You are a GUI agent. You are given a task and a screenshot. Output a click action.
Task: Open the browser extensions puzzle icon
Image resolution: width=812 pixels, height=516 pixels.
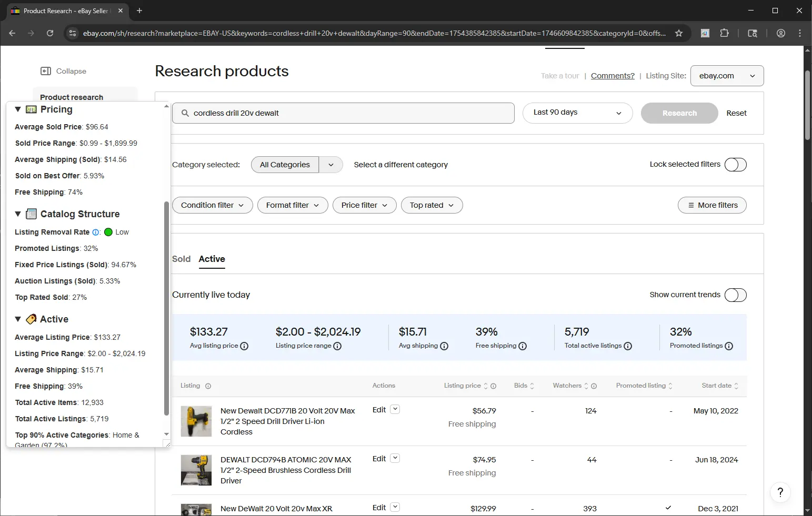[x=725, y=33]
